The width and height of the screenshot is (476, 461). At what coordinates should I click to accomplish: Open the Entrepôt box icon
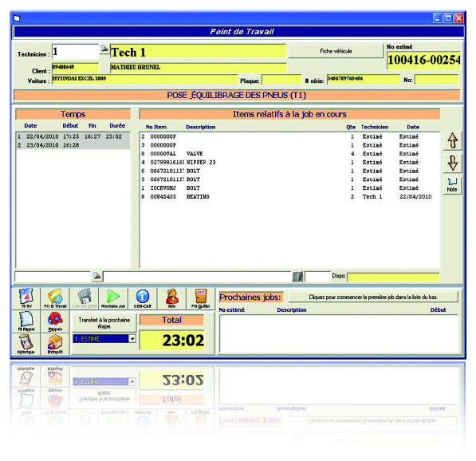55,345
